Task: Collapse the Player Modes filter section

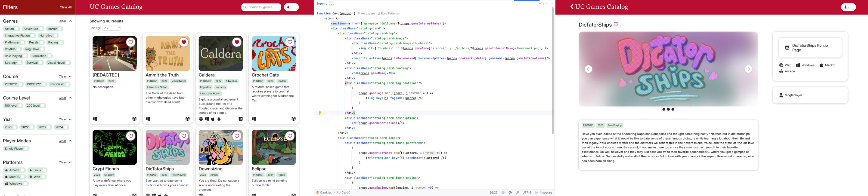Action: (x=70, y=141)
